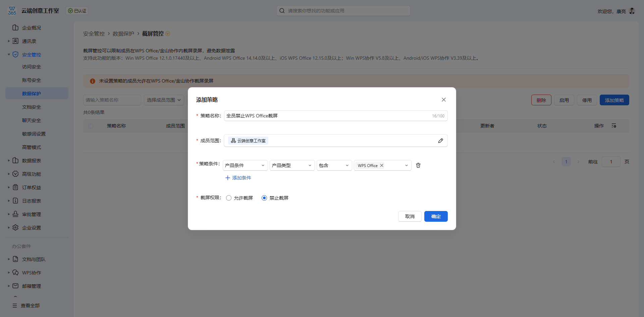Screen dimensions: 644x317
Task: Click the table column settings icon
Action: (x=614, y=126)
